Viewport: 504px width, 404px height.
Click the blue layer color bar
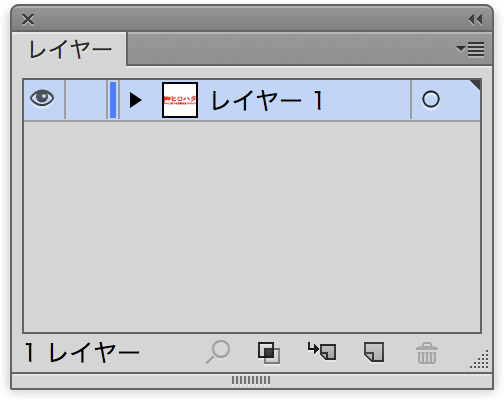113,100
